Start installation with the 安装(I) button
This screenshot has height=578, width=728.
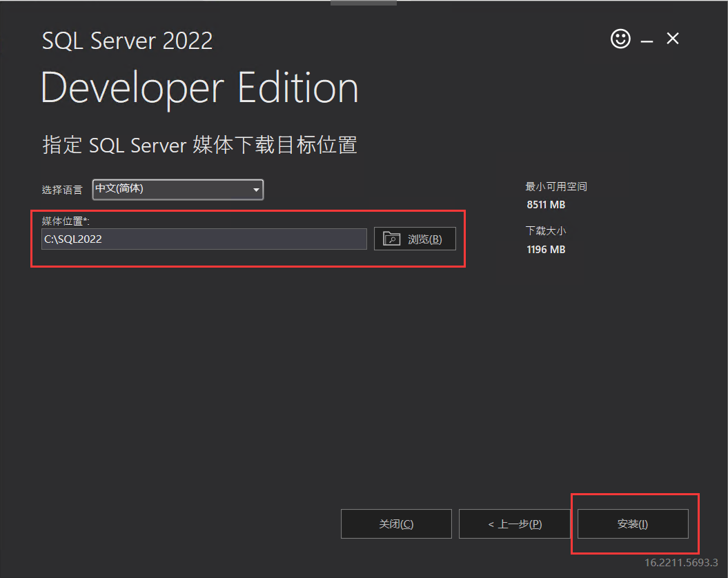click(633, 524)
